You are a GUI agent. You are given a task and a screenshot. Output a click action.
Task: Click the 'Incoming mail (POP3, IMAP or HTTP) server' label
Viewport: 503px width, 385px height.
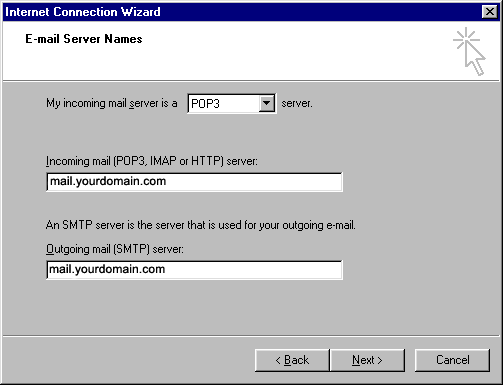(x=152, y=161)
